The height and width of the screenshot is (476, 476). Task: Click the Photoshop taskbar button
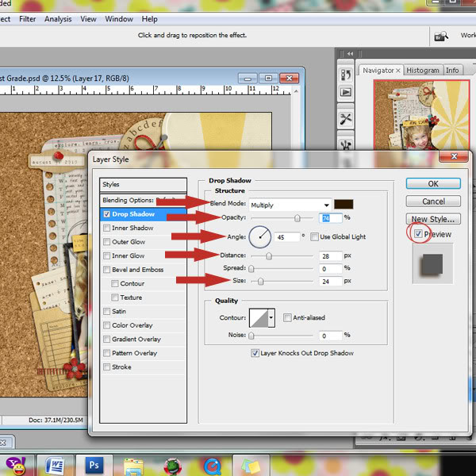pyautogui.click(x=94, y=465)
